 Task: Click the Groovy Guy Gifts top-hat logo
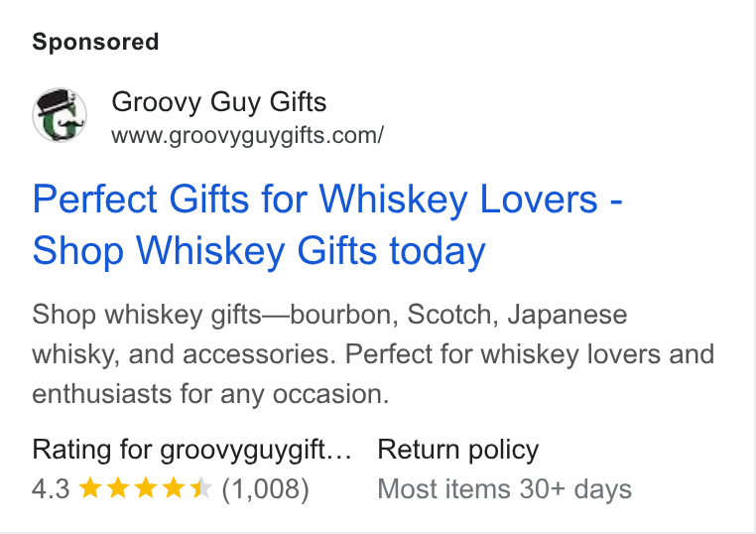[x=60, y=115]
